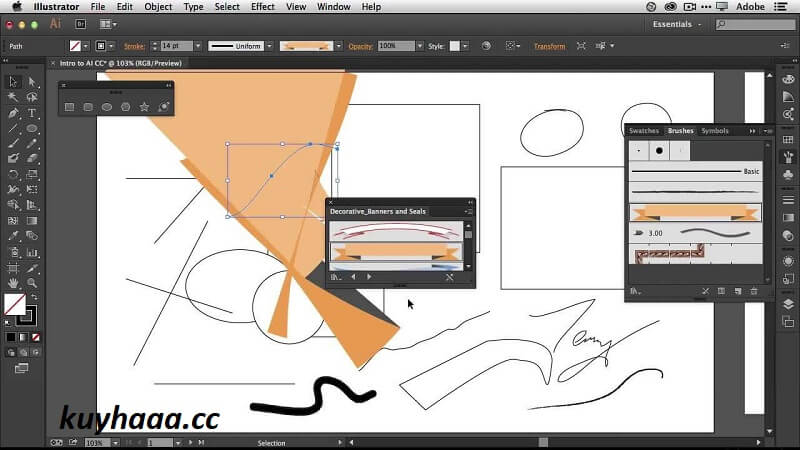Enable Draw Inside mode

(36, 353)
